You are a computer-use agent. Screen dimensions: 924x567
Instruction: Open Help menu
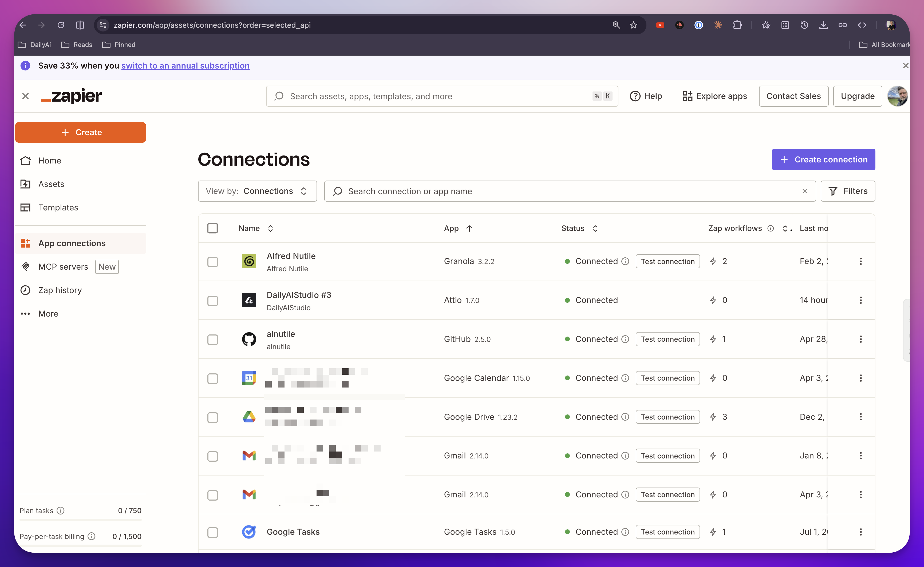(646, 96)
